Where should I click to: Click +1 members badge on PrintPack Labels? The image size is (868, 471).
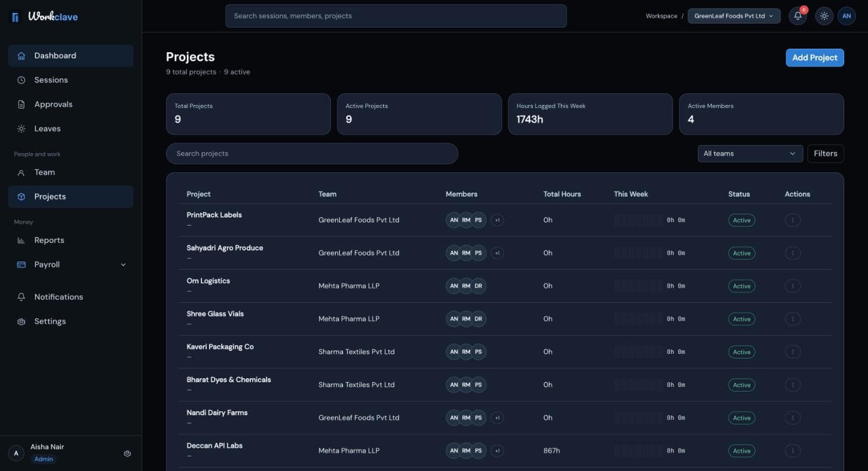pyautogui.click(x=497, y=220)
